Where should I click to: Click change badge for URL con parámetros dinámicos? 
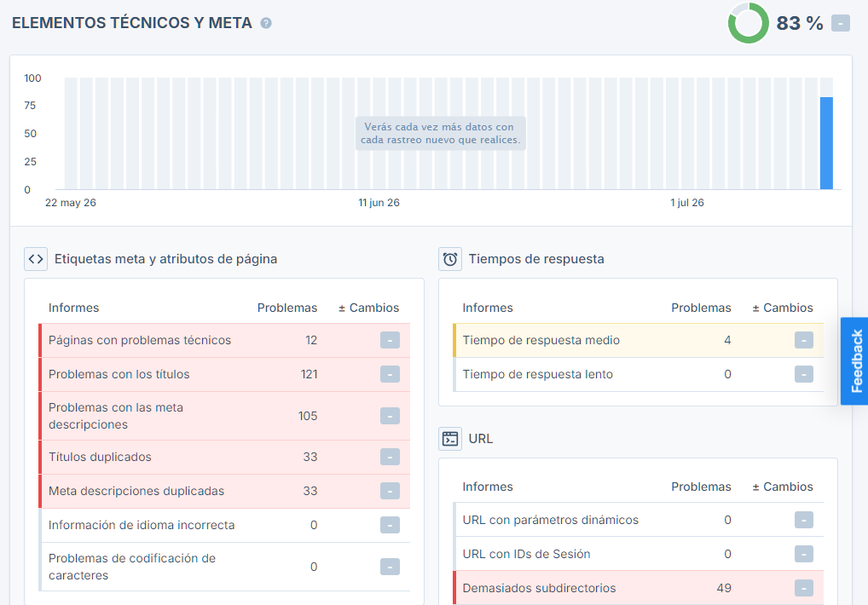click(x=804, y=520)
